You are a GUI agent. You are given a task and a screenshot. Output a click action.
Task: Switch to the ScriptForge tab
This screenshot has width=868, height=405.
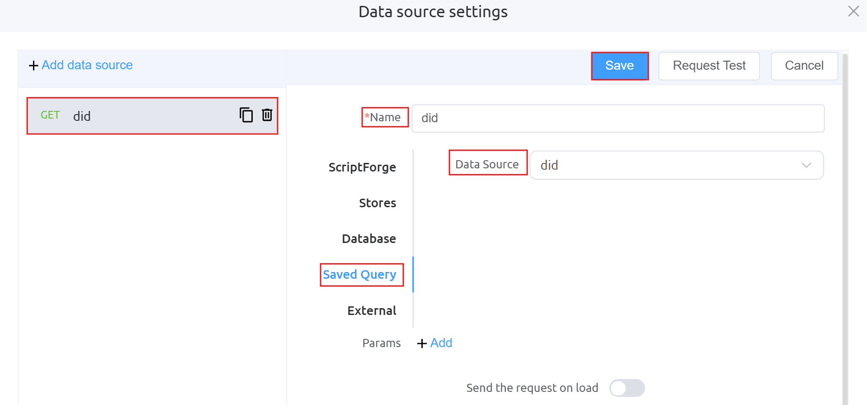(362, 167)
